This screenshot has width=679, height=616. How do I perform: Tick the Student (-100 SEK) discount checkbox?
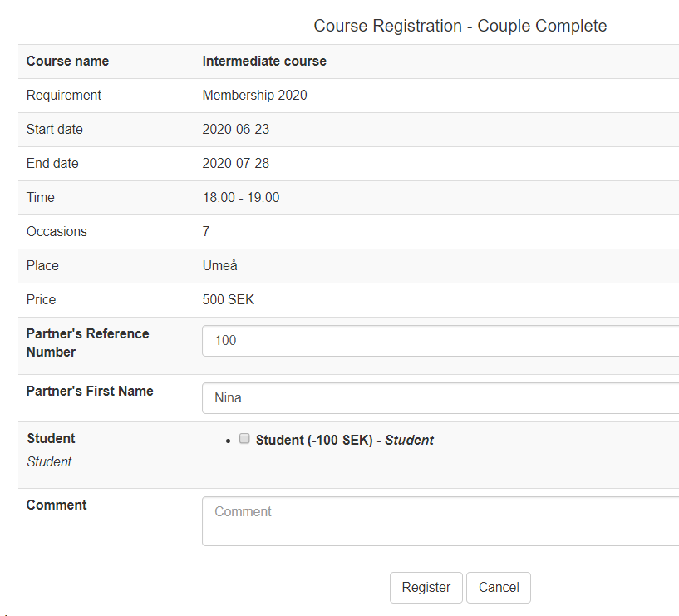click(244, 439)
